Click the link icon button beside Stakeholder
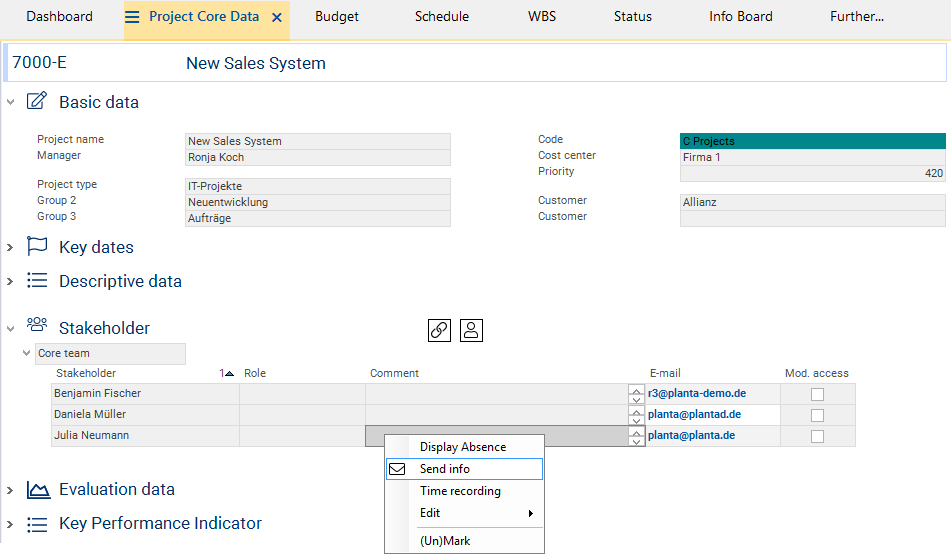Image resolution: width=951 pixels, height=559 pixels. pos(439,330)
